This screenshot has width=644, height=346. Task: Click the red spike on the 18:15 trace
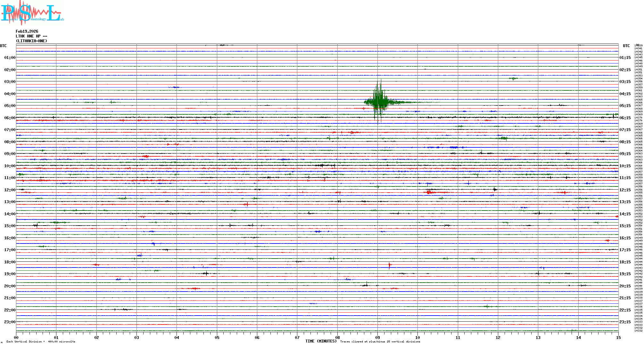[x=389, y=265]
